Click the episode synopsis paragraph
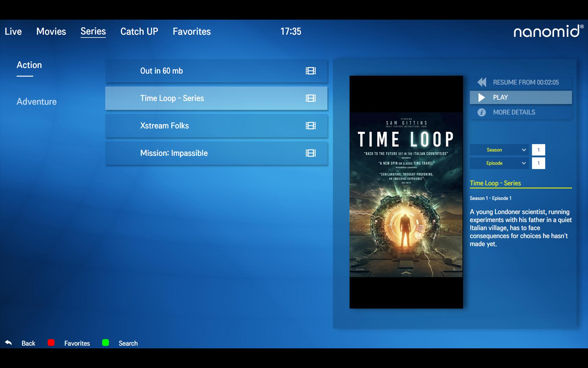Image resolution: width=588 pixels, height=368 pixels. (521, 228)
